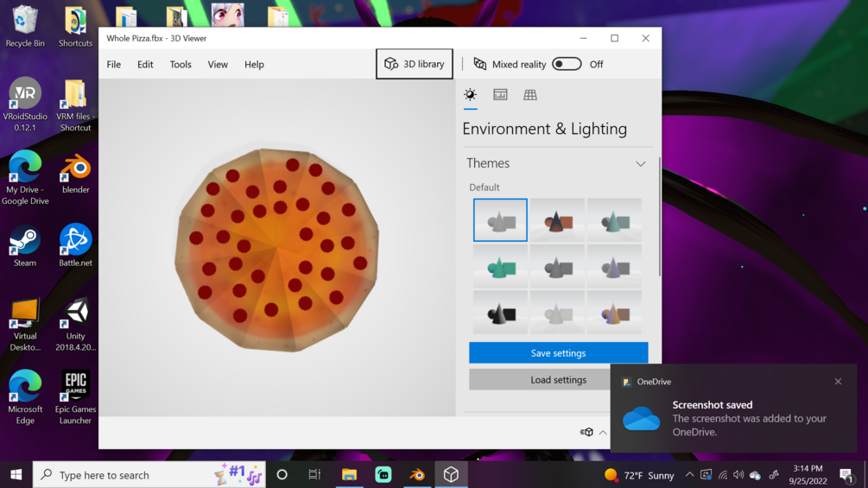Open Virtual Desktop shortcut

click(x=25, y=324)
